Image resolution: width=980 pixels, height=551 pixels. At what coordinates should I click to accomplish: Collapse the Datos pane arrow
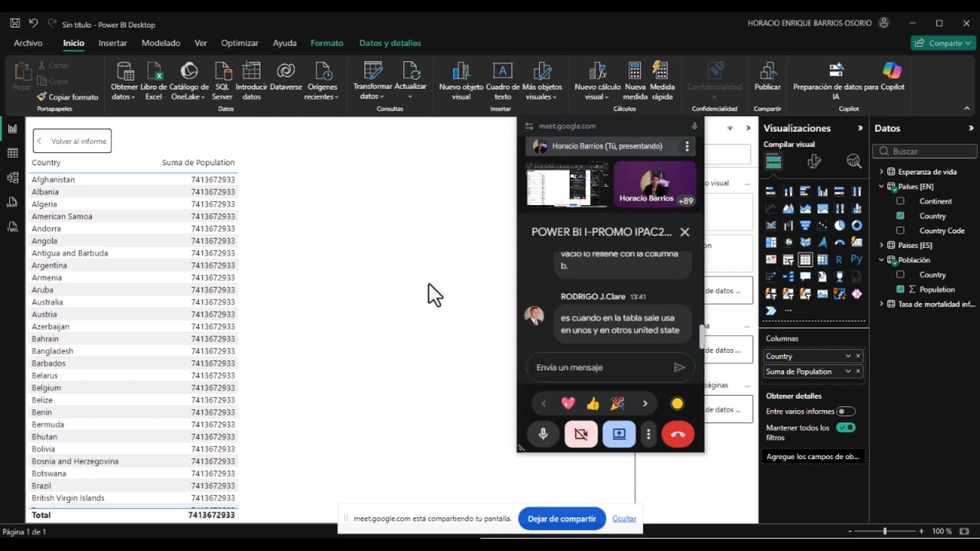click(971, 128)
